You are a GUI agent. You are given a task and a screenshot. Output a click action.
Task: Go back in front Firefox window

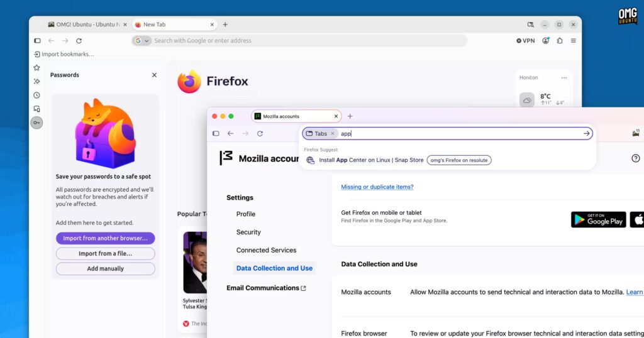point(230,133)
